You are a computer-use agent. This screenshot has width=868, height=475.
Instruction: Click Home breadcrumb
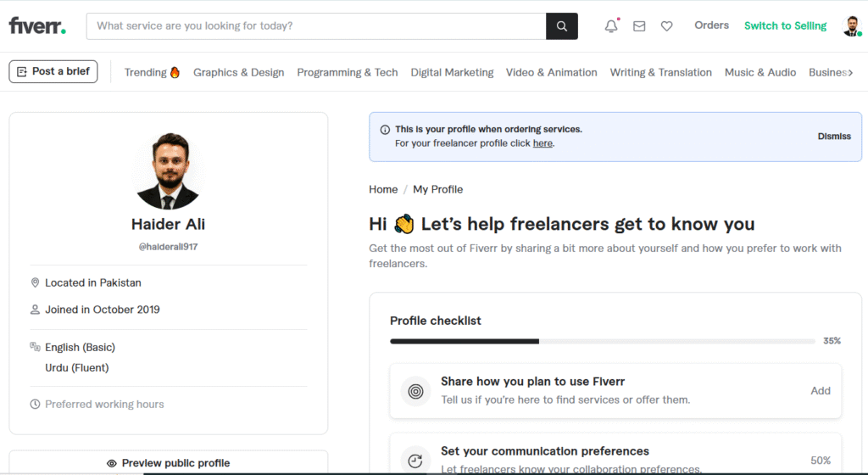click(x=383, y=189)
